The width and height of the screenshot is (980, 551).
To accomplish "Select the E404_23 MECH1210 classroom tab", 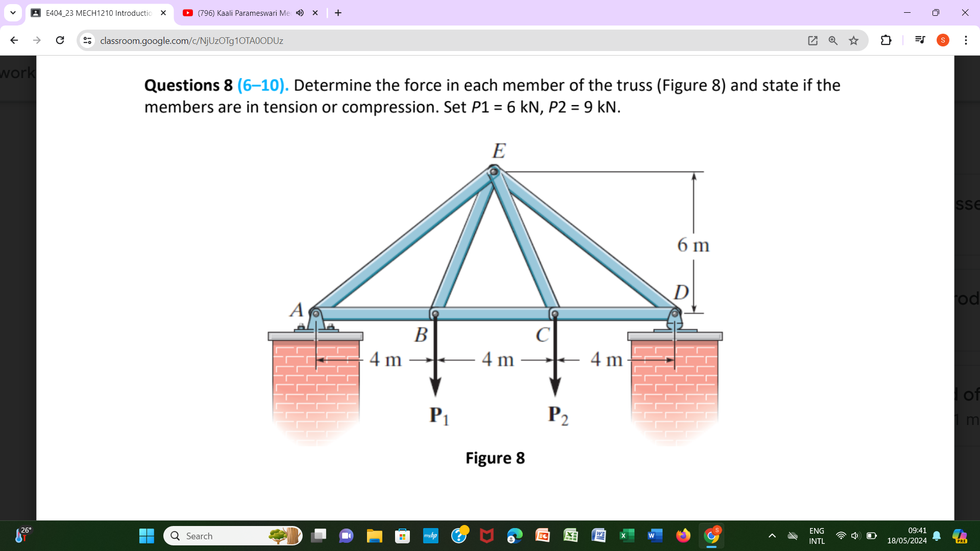I will tap(97, 13).
